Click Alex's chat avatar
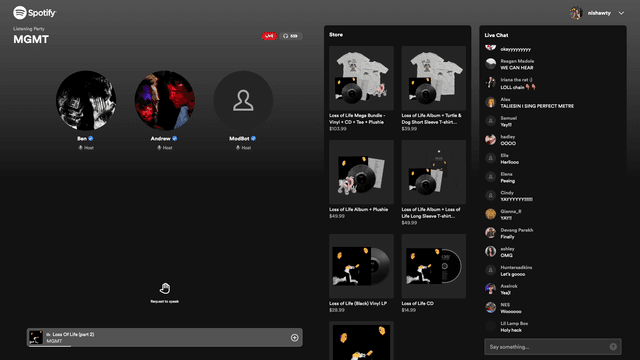 pyautogui.click(x=491, y=102)
